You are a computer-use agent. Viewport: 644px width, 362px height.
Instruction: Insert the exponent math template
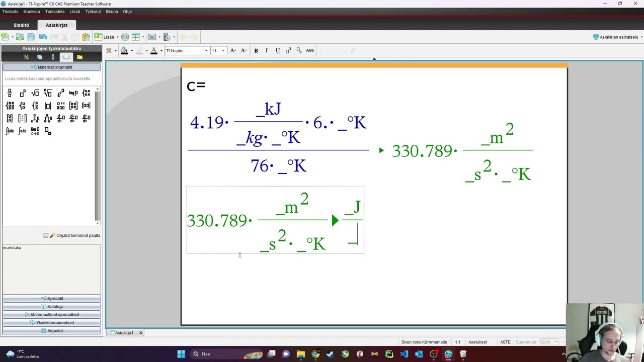[x=22, y=93]
